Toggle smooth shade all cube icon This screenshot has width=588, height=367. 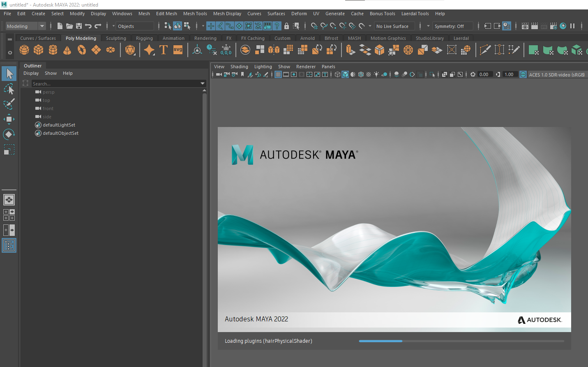pyautogui.click(x=346, y=74)
